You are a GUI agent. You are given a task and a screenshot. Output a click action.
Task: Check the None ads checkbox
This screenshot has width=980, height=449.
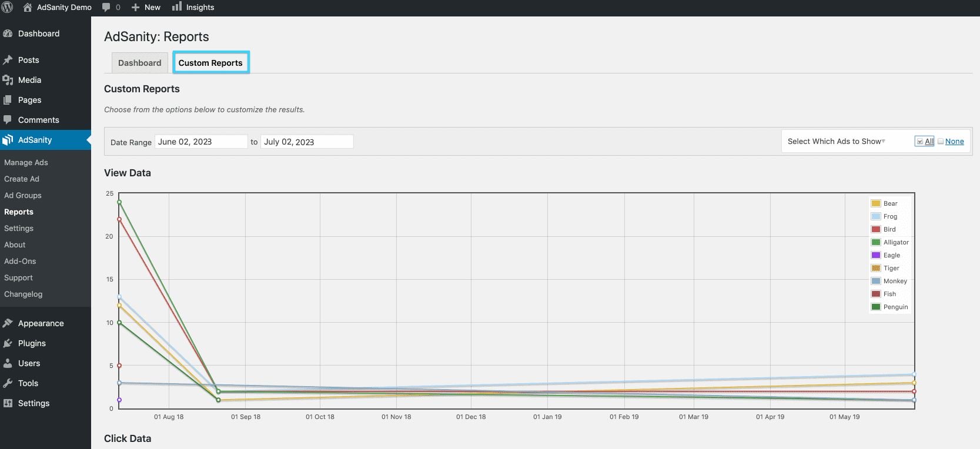tap(941, 142)
